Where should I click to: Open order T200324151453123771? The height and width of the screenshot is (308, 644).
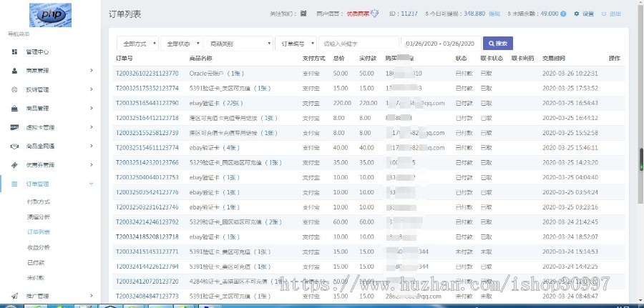[147, 252]
